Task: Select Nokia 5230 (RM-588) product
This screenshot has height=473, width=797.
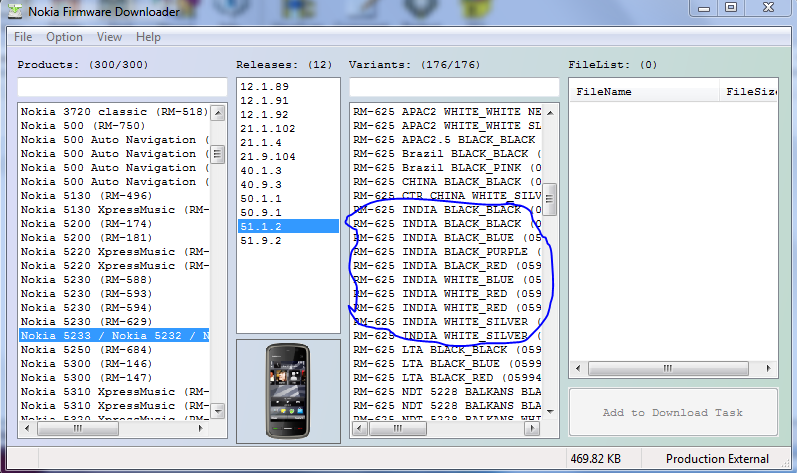Action: point(114,280)
